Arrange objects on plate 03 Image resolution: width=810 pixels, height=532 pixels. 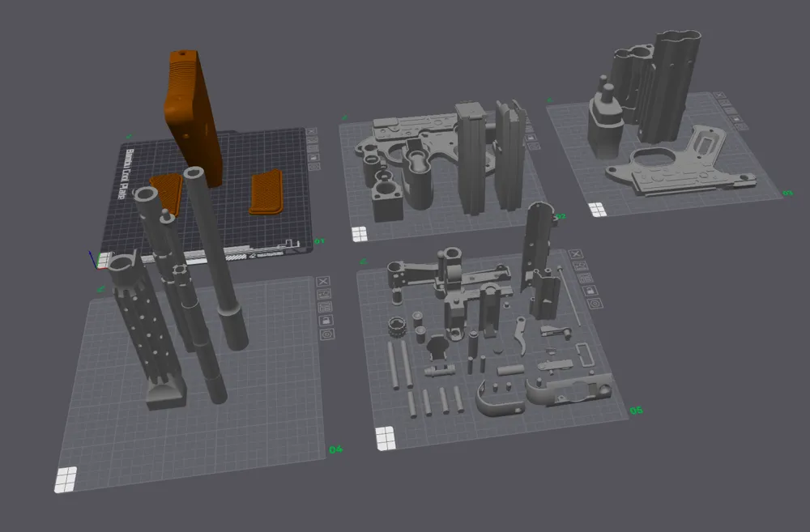pos(730,111)
